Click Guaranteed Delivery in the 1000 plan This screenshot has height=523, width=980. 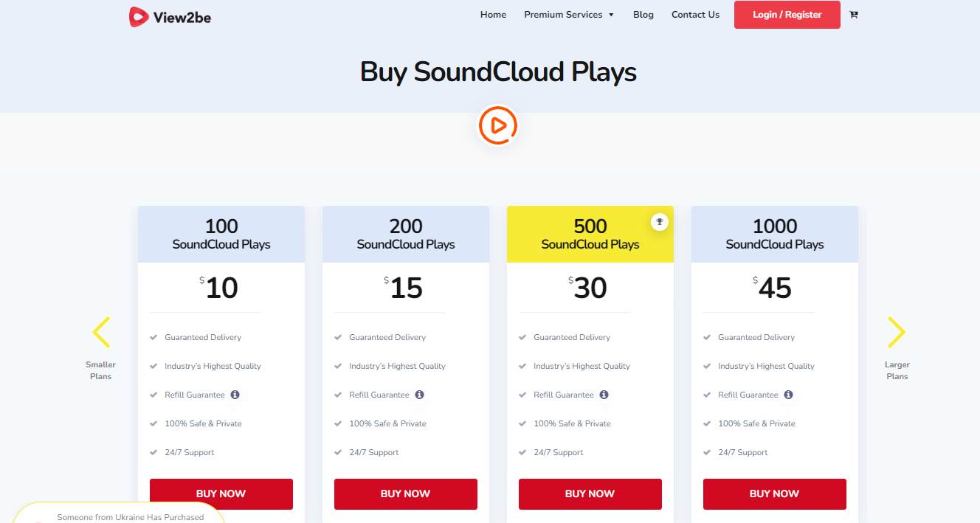point(756,337)
